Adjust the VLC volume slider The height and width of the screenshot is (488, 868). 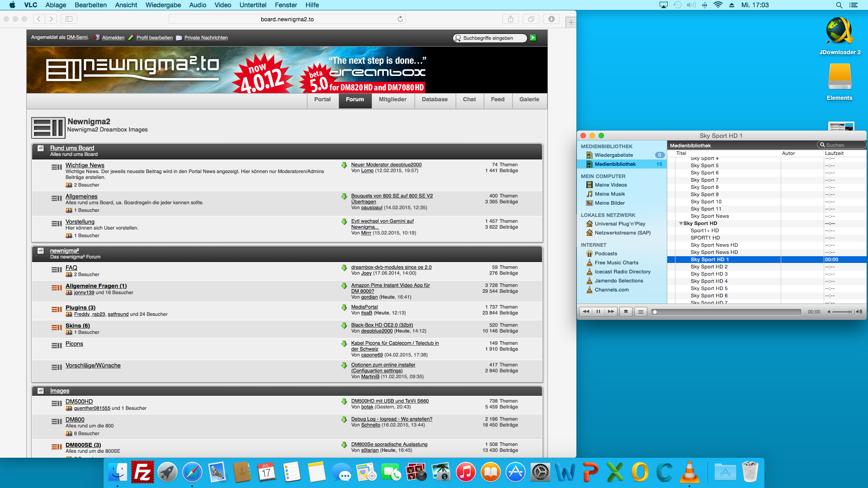pyautogui.click(x=843, y=312)
